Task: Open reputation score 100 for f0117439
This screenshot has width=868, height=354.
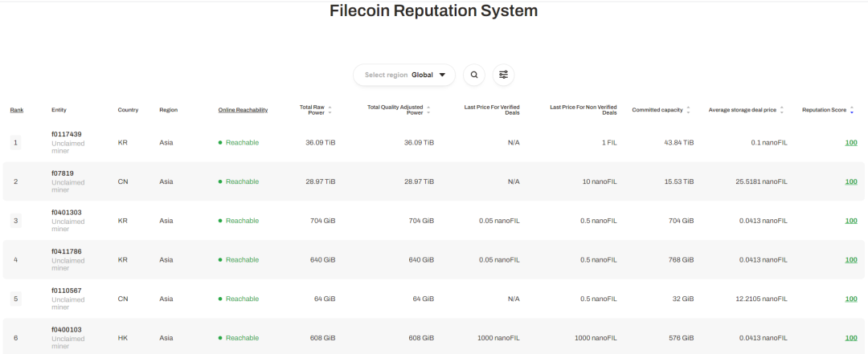Action: pos(850,143)
